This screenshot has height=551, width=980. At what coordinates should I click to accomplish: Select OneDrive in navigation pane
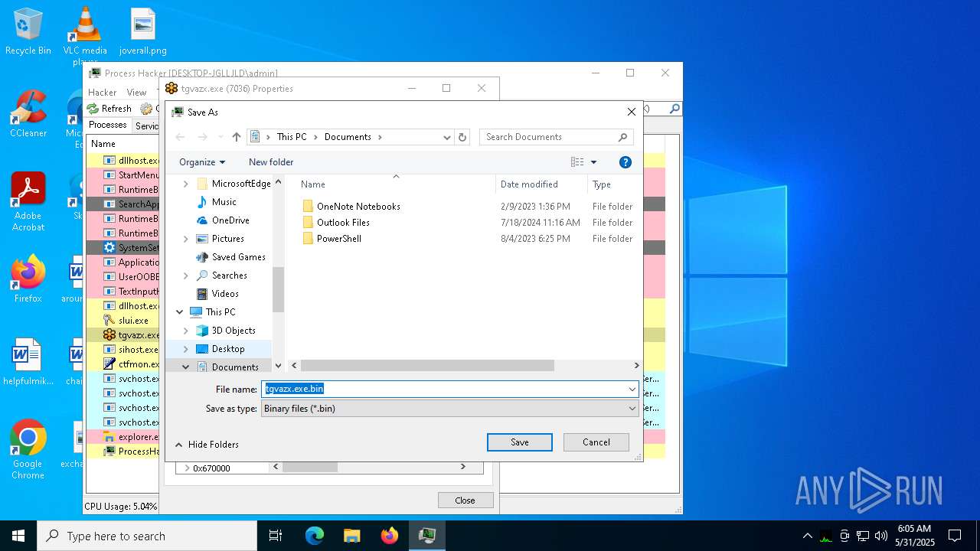230,220
